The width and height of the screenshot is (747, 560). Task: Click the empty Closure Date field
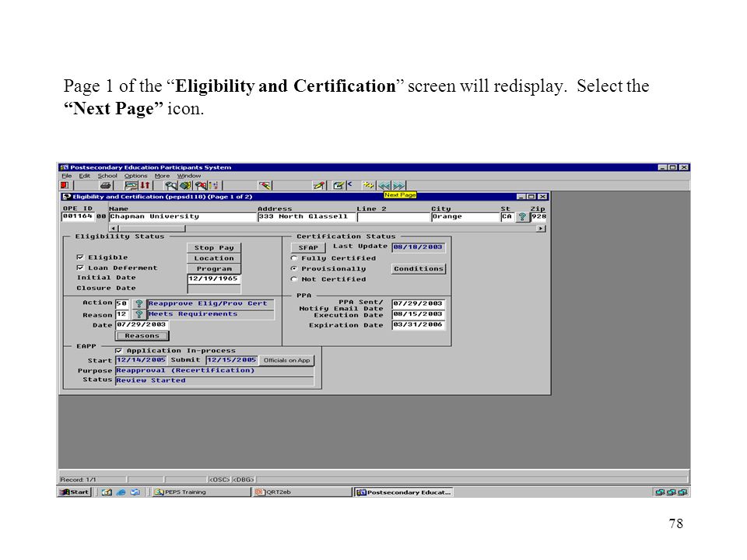(x=214, y=289)
